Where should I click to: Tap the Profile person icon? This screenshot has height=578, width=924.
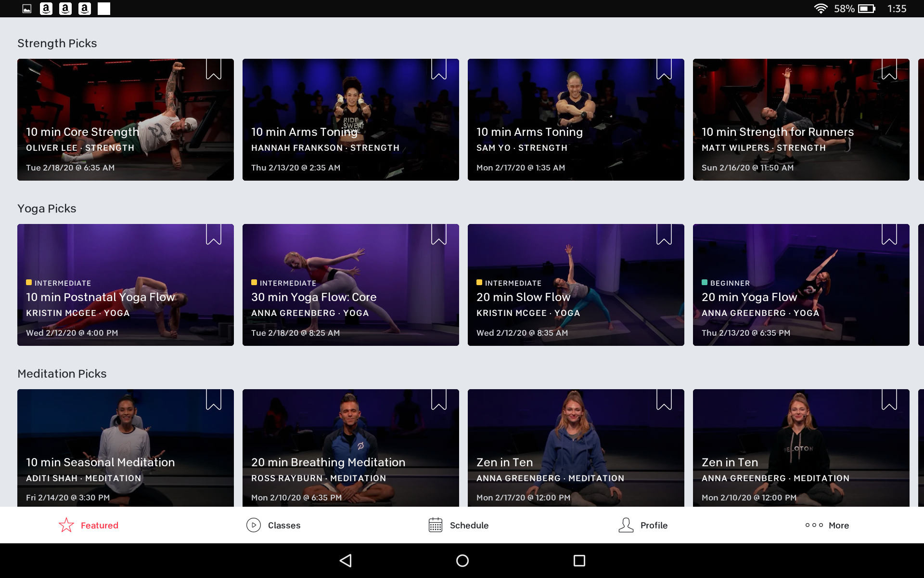click(x=626, y=525)
